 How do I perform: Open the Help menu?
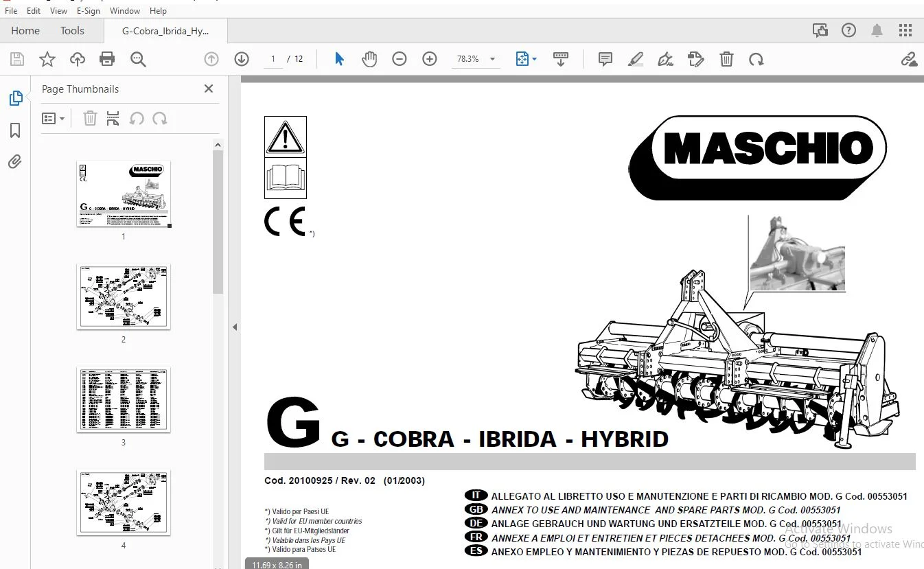pos(158,11)
